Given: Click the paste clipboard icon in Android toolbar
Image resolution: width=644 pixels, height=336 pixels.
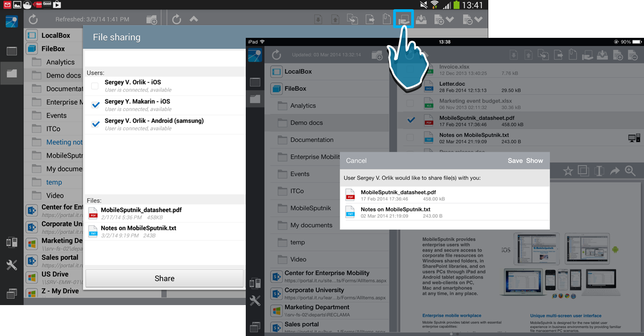Looking at the screenshot, I should [x=387, y=19].
